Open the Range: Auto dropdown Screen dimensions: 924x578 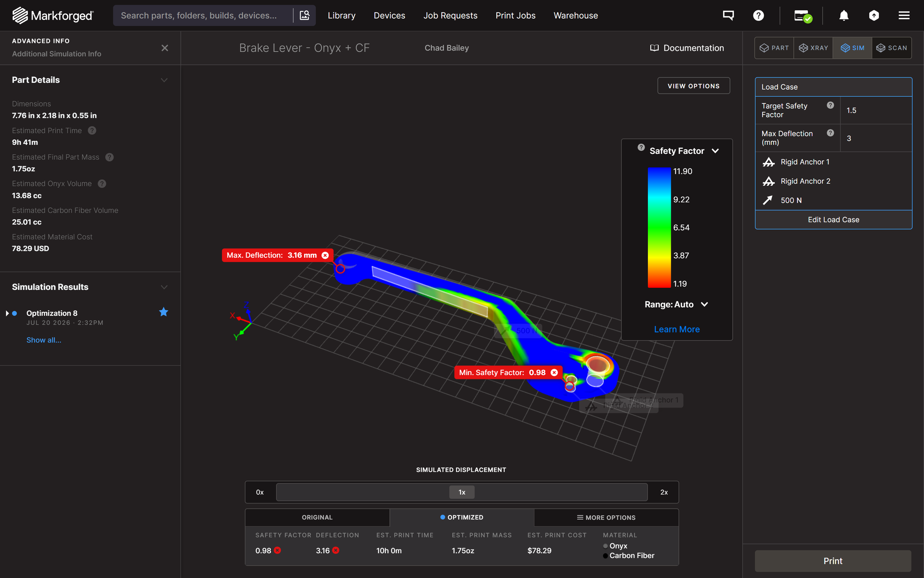(676, 304)
